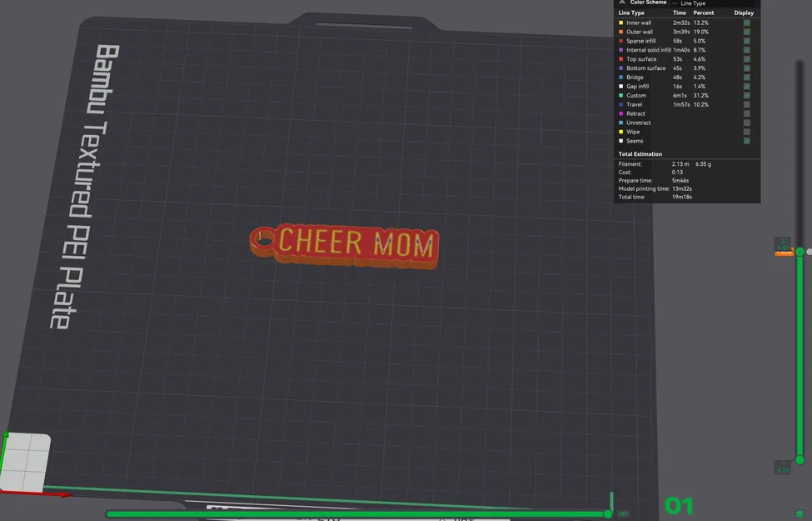The height and width of the screenshot is (521, 812).
Task: Click the Retract magenta color swatch
Action: click(x=621, y=113)
